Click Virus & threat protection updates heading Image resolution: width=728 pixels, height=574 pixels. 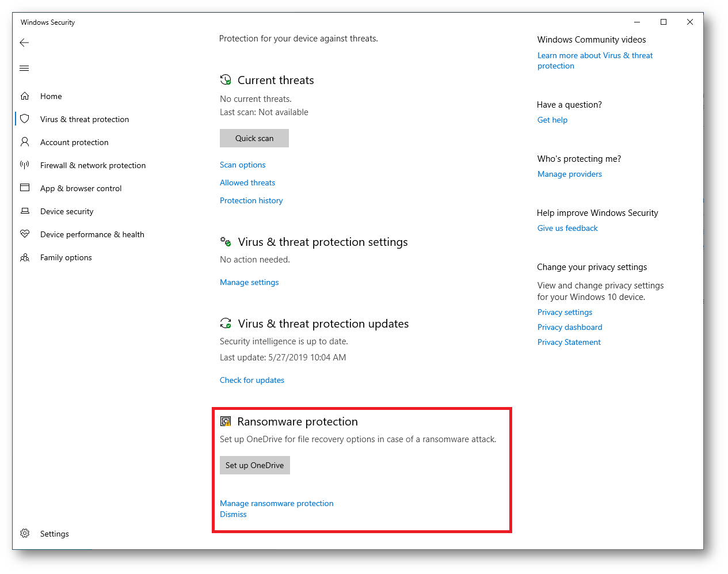point(323,324)
